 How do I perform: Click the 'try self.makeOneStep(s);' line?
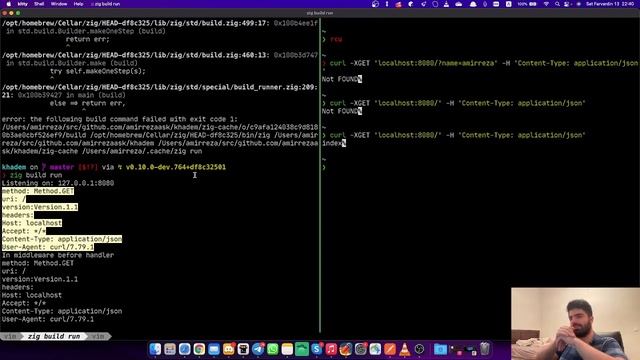coord(98,71)
